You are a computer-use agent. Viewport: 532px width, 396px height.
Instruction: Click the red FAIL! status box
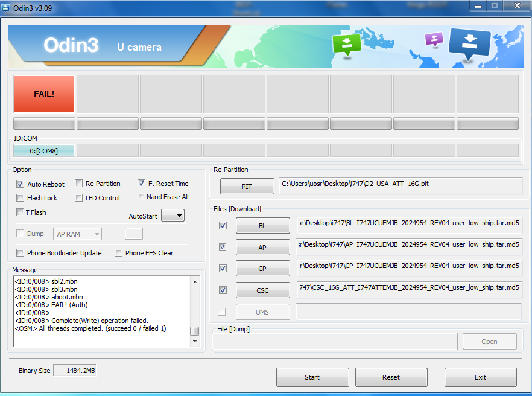(44, 94)
